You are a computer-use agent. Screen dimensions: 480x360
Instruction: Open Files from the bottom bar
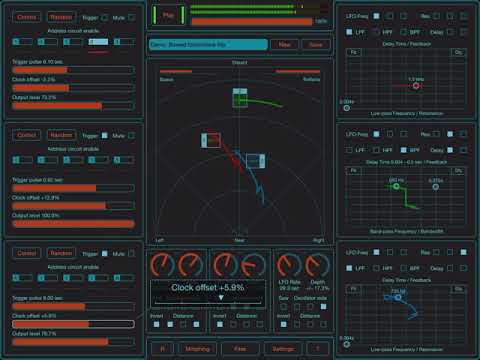(240, 349)
